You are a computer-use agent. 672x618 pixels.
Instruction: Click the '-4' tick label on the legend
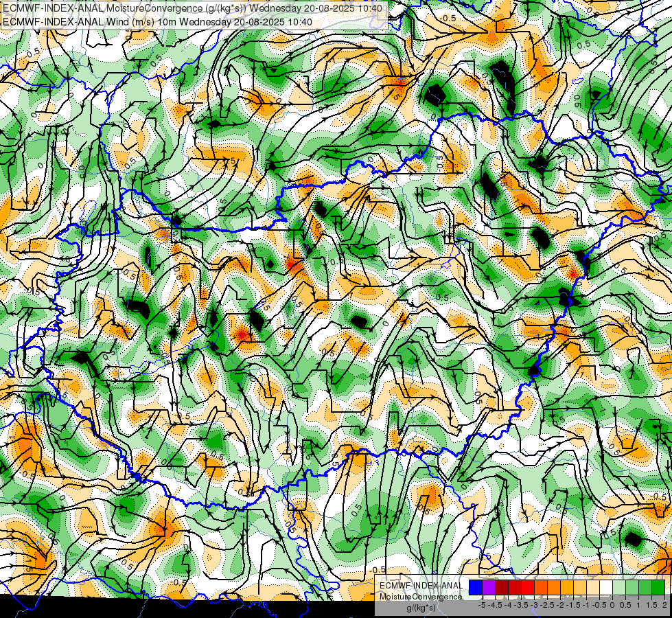coord(508,605)
